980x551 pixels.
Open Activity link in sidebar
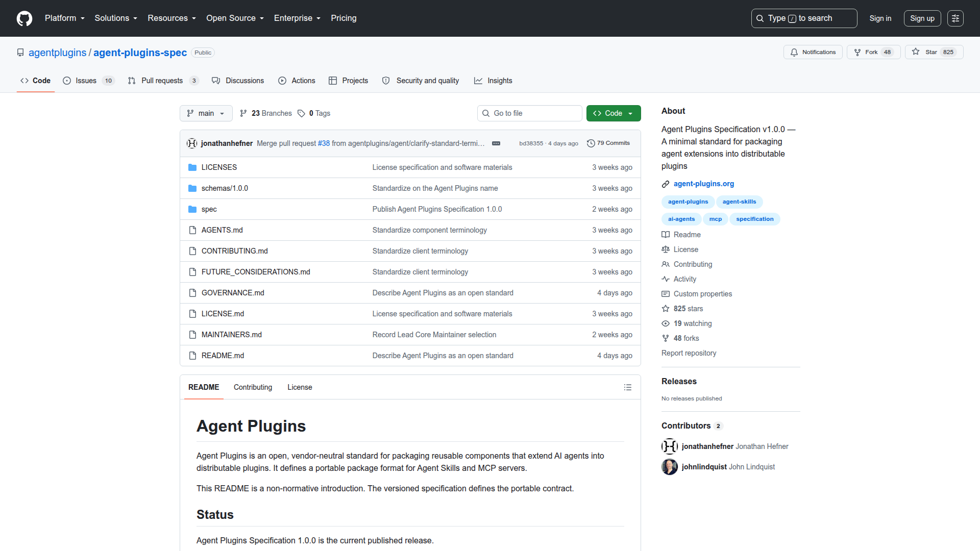[x=679, y=279]
